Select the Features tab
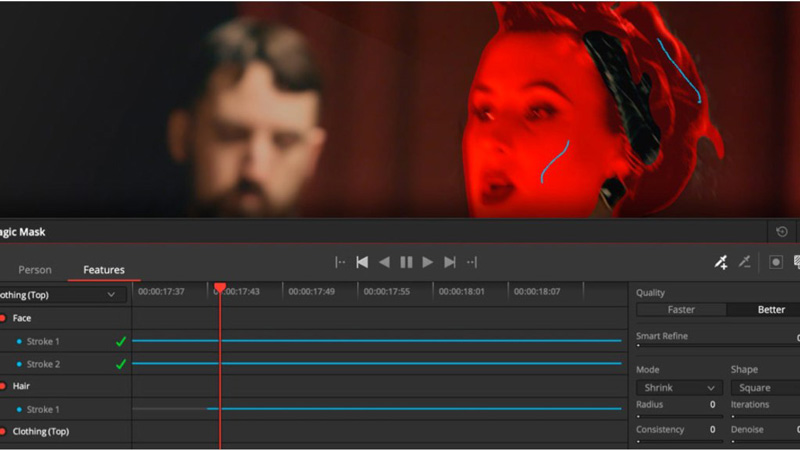800x450 pixels. (104, 270)
